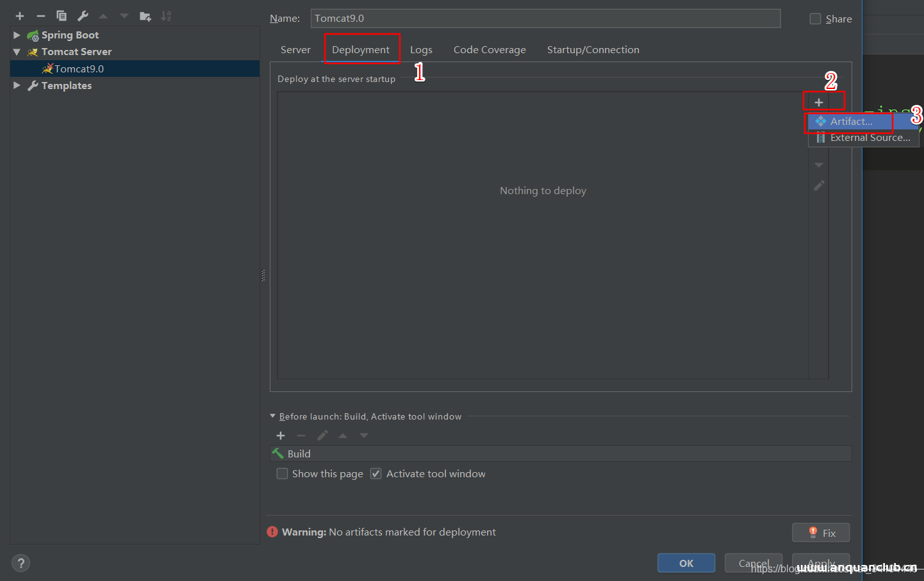This screenshot has width=924, height=581.
Task: Check the Show this page checkbox
Action: (282, 473)
